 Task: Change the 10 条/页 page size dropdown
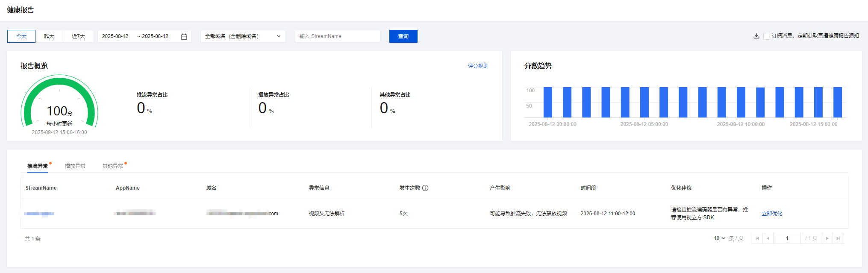tap(720, 238)
